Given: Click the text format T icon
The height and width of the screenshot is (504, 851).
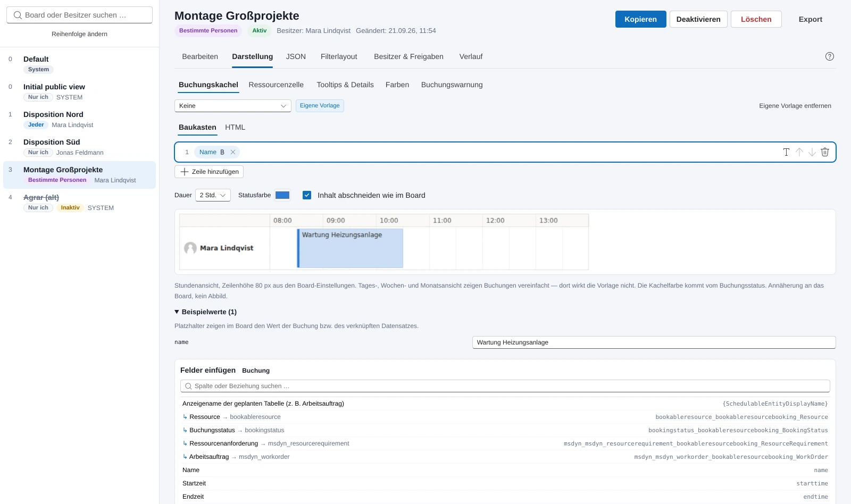Looking at the screenshot, I should (786, 152).
